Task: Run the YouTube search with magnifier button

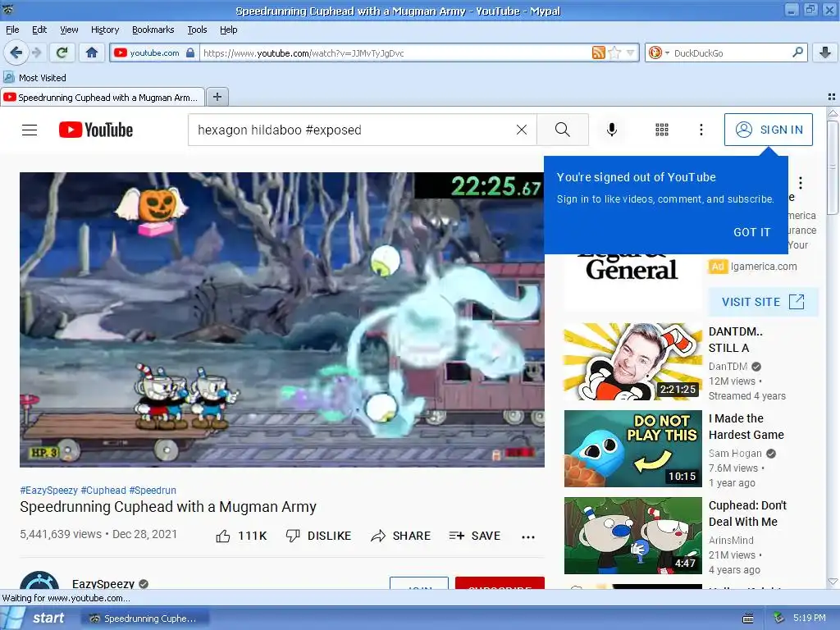Action: [563, 130]
